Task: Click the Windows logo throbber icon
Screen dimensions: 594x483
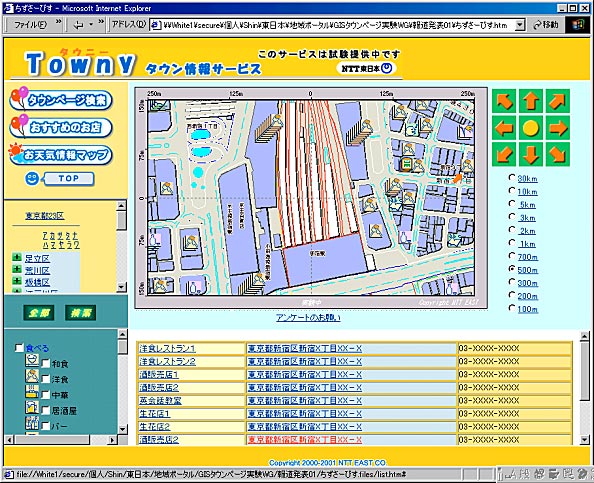Action: coord(578,25)
